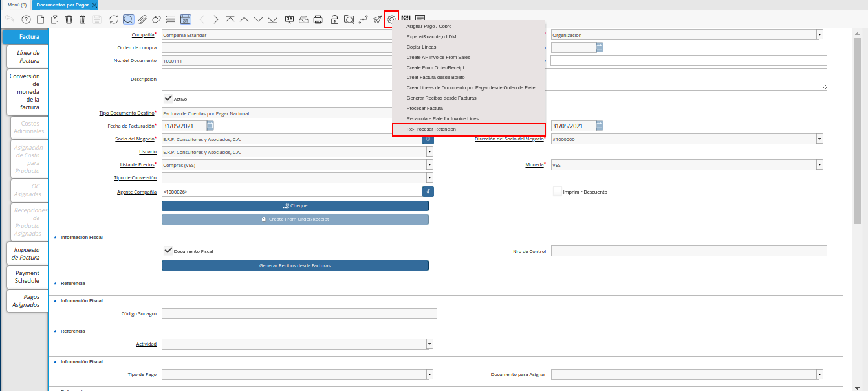Select Re-Procesar Retención menu option
Image resolution: width=868 pixels, height=391 pixels.
coord(469,129)
